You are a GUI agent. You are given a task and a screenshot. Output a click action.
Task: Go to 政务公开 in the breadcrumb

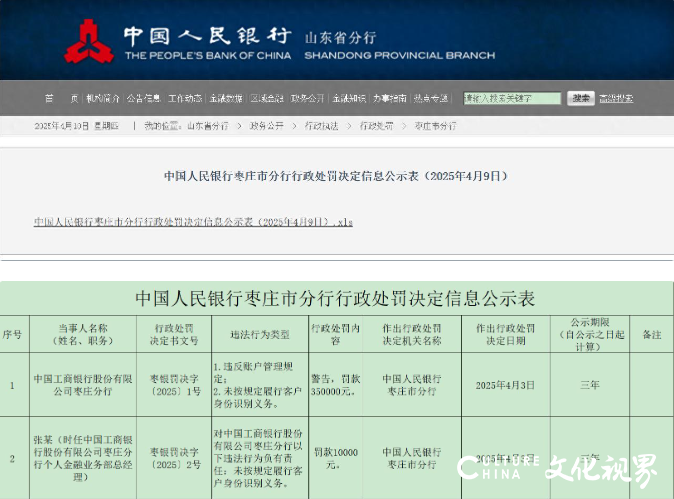(x=267, y=126)
